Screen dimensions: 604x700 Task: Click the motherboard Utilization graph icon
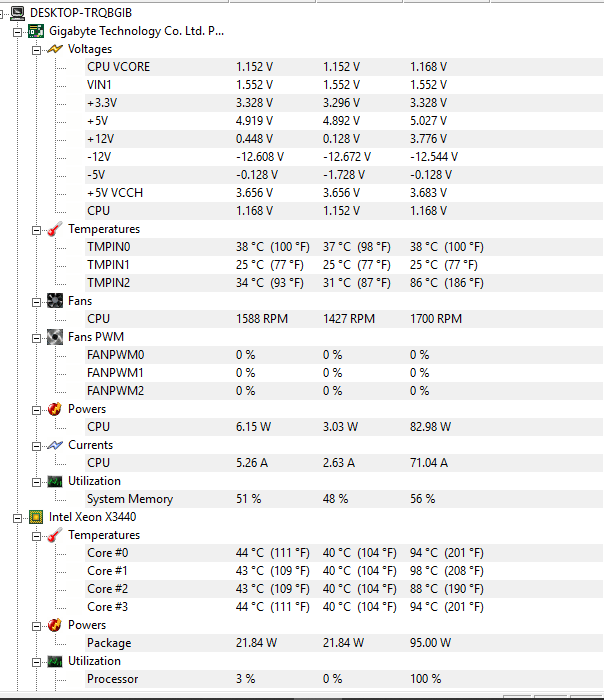(55, 481)
